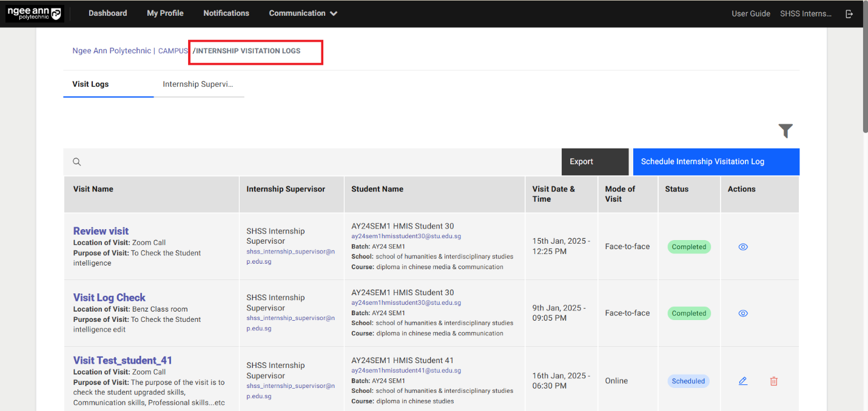Image resolution: width=868 pixels, height=411 pixels.
Task: Click the filter funnel icon
Action: 786,131
